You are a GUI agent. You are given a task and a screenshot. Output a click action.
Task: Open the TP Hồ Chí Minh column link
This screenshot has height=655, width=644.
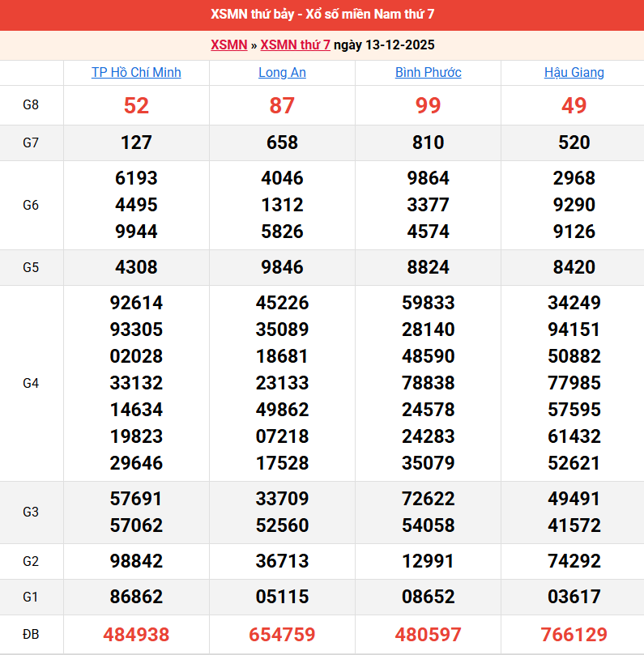(136, 73)
